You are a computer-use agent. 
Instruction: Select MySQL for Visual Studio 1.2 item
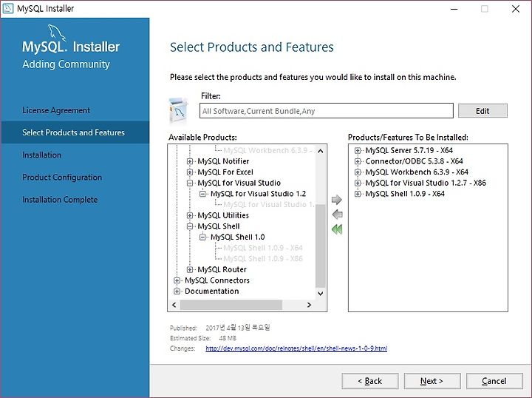click(258, 194)
